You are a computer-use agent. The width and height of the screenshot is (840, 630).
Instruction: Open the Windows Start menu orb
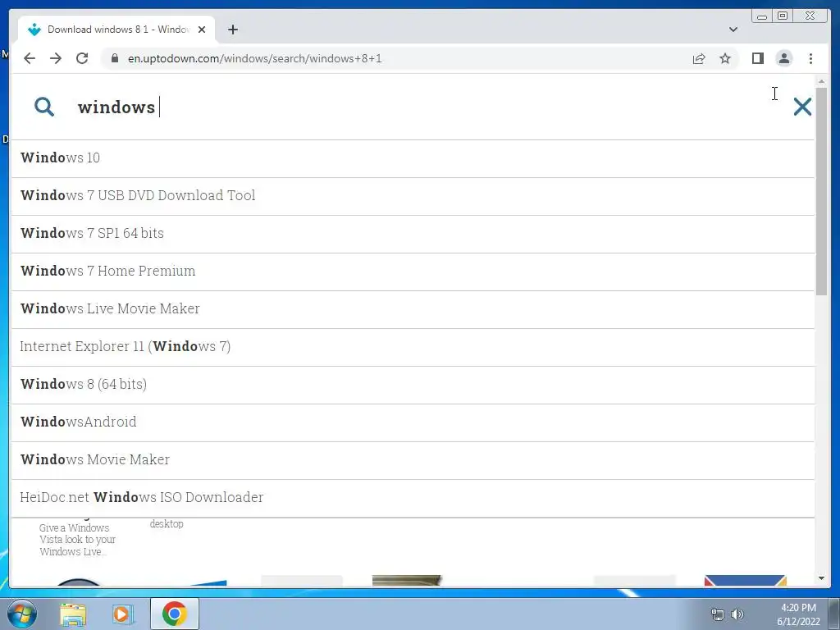[x=21, y=614]
